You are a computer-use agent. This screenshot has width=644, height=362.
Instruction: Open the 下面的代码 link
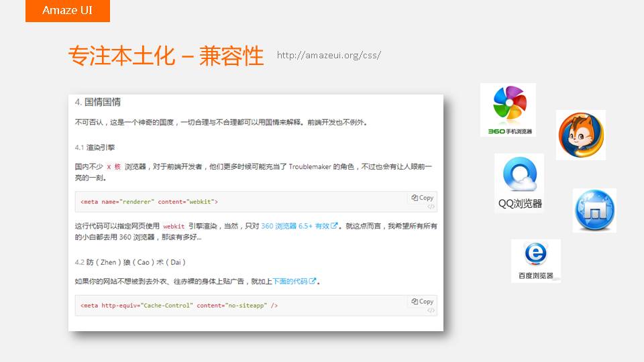[x=293, y=282]
